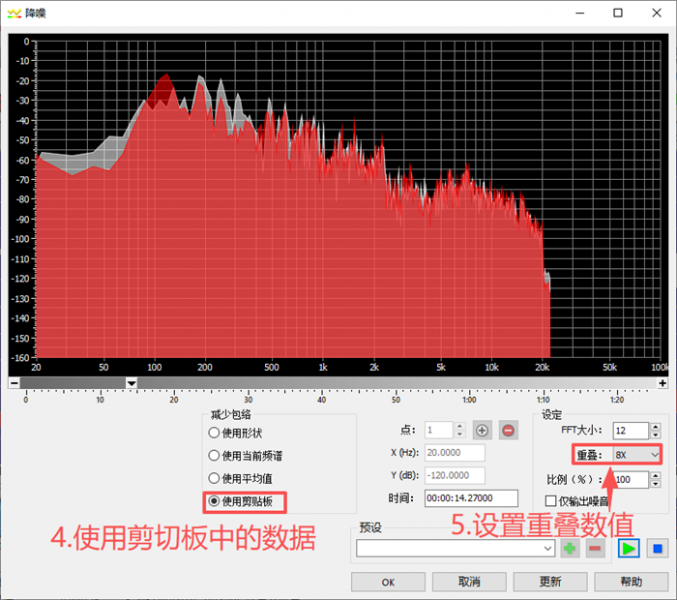Click the timeline marker dropdown arrow

point(132,383)
